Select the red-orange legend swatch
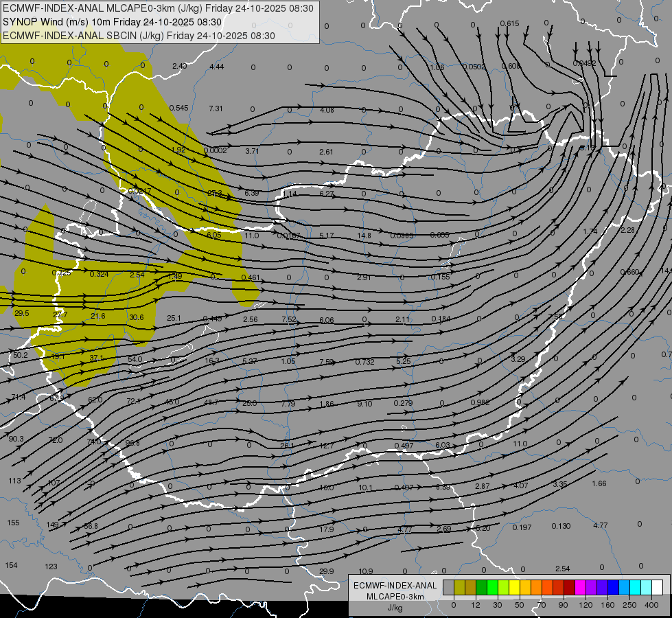 [x=548, y=587]
